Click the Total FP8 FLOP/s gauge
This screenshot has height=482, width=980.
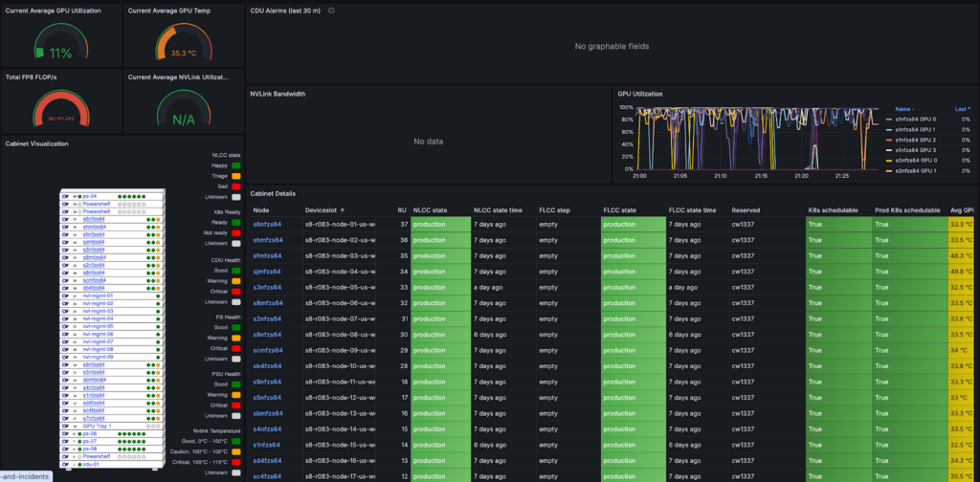(60, 113)
